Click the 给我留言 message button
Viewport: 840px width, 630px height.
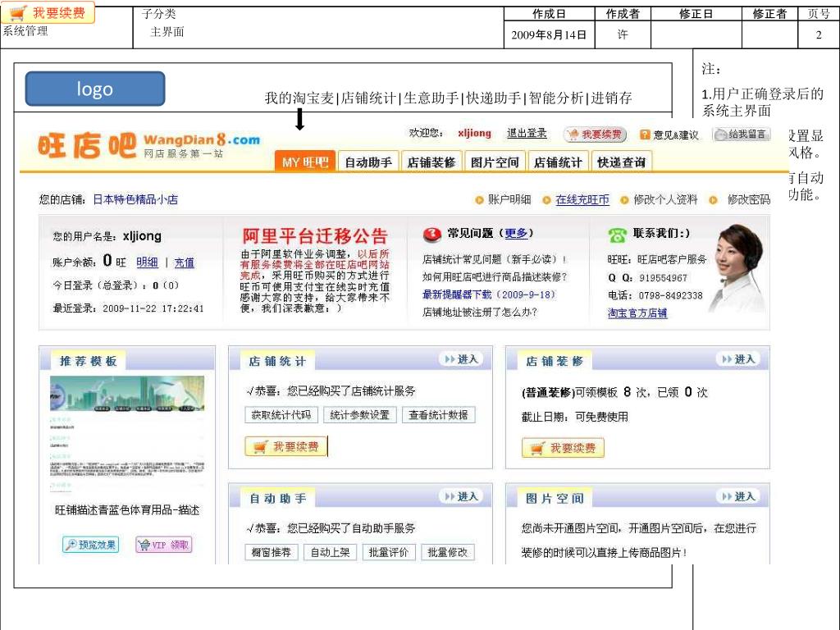[x=742, y=135]
